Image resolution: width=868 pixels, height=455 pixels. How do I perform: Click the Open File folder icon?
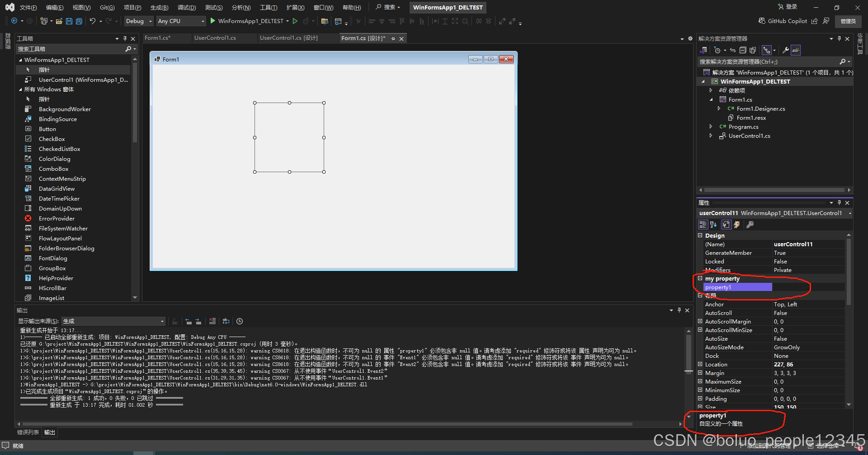(59, 21)
